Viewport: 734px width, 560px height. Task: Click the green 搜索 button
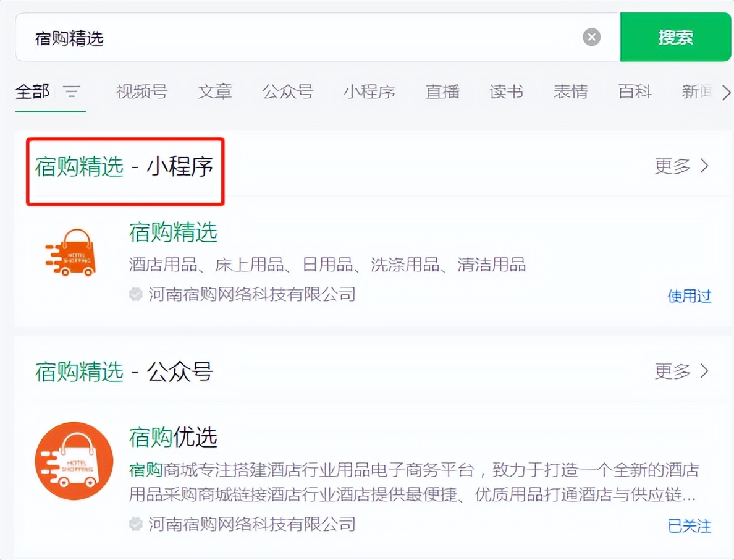tap(675, 37)
